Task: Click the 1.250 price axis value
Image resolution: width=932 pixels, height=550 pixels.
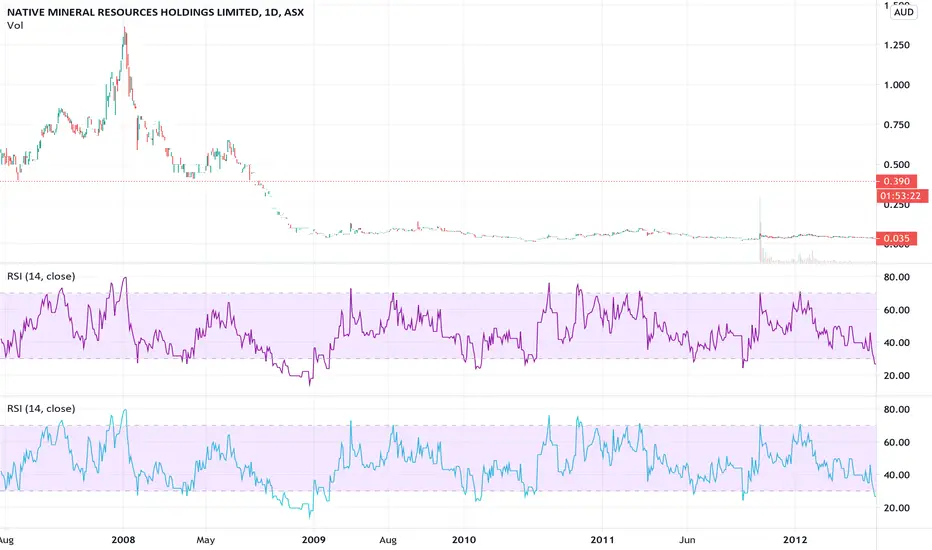Action: 896,45
